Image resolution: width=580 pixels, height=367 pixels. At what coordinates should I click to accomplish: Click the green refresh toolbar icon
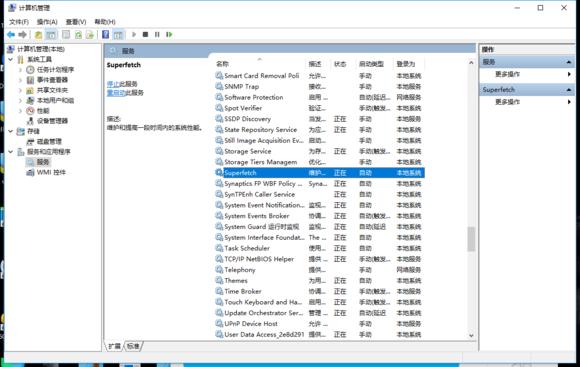[x=78, y=35]
